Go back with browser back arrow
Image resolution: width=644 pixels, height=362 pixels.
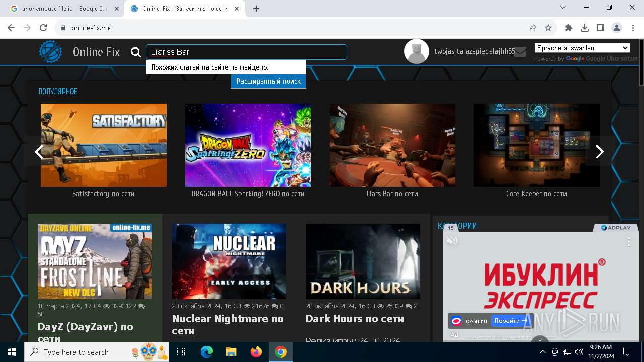click(x=11, y=28)
